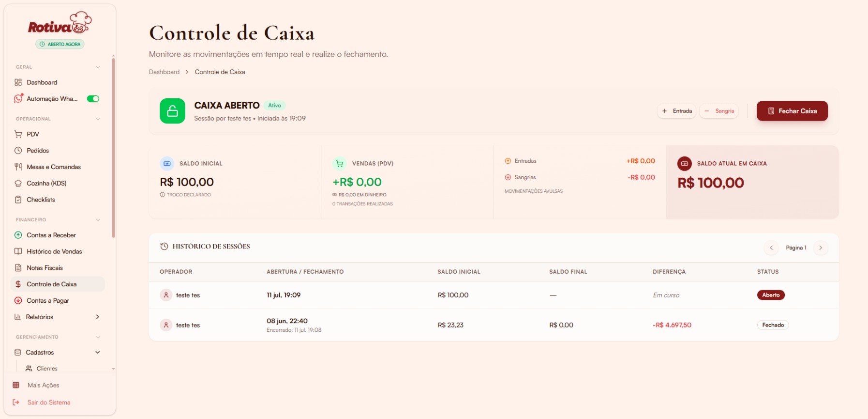868x419 pixels.
Task: Click the sidebar vertical scrollbar
Action: click(x=113, y=148)
